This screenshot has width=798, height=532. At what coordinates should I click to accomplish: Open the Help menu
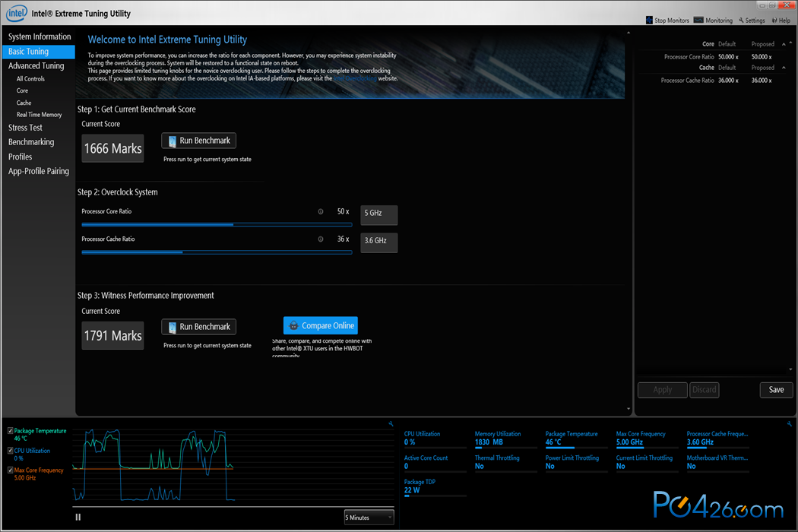click(781, 21)
